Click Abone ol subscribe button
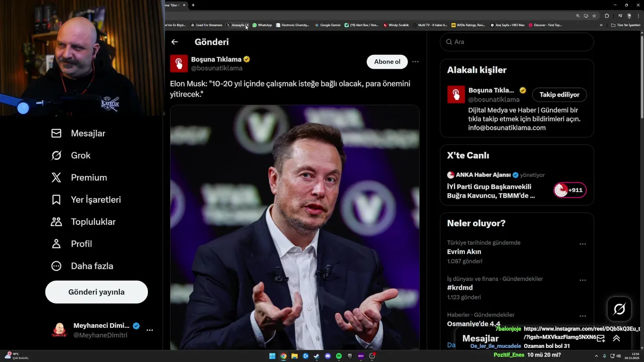 [387, 62]
